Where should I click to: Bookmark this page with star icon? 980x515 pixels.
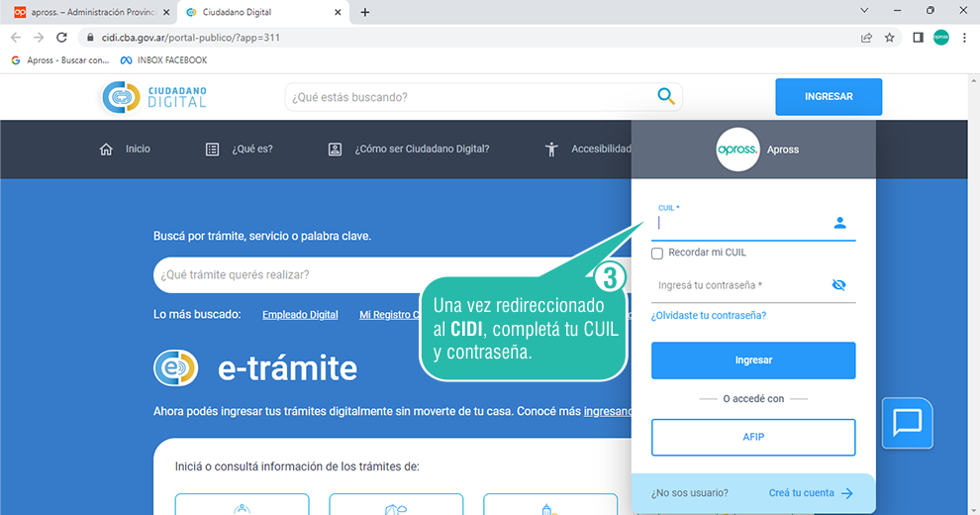[x=889, y=38]
